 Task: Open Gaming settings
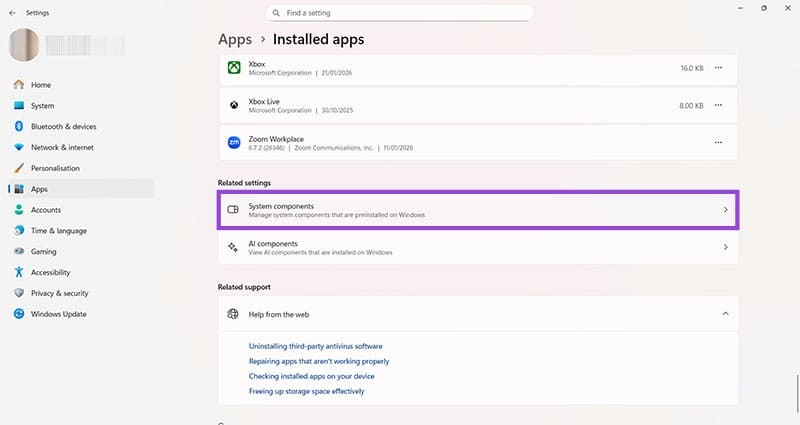pos(81,252)
